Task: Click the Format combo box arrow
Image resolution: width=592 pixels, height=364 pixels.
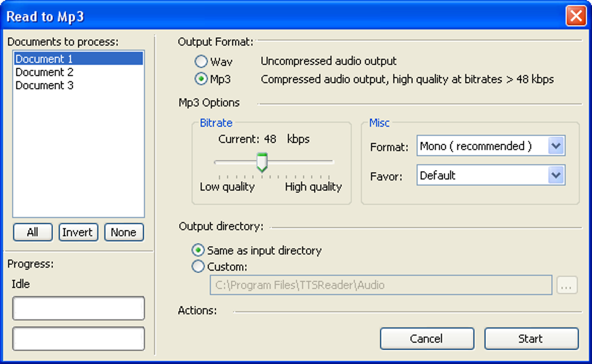Action: click(556, 146)
